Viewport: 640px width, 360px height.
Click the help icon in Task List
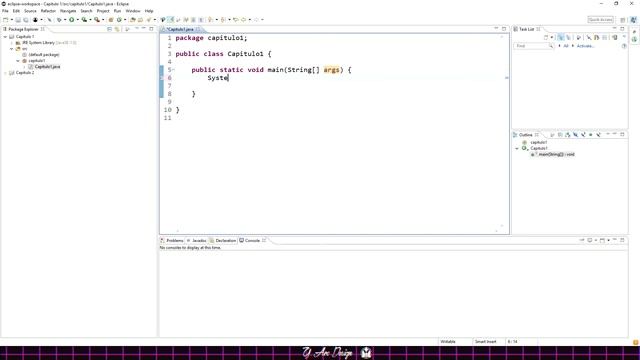tap(624, 46)
